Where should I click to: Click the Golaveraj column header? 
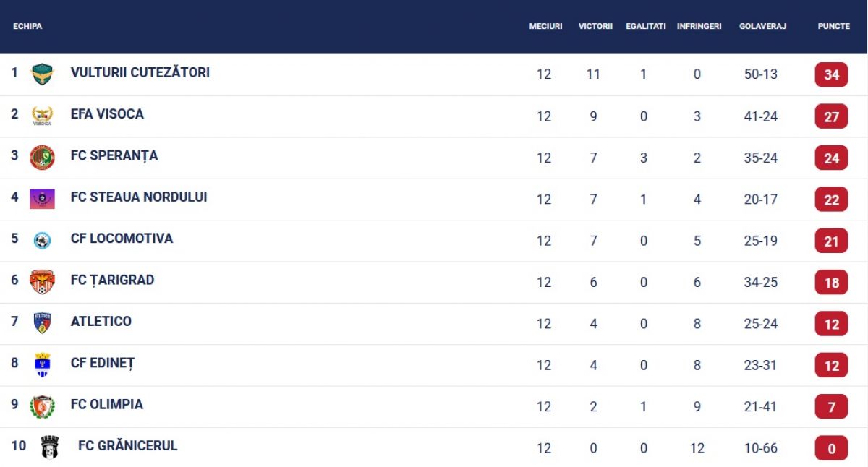point(762,26)
